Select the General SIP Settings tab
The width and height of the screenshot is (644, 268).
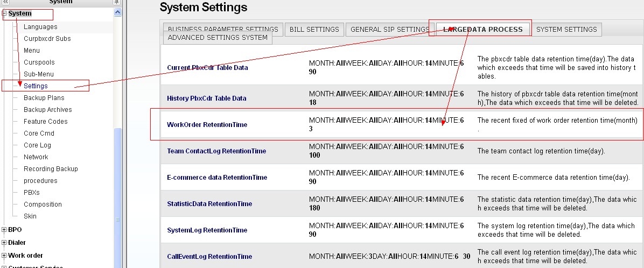tap(390, 30)
